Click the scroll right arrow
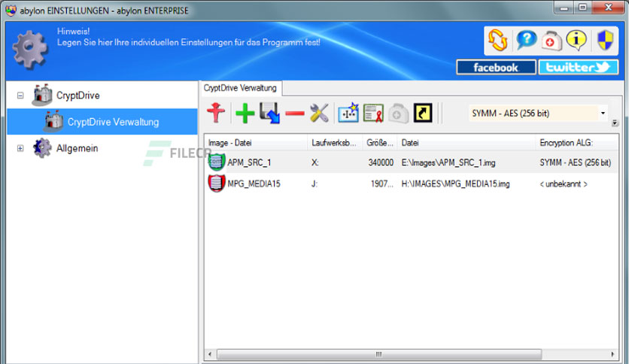 point(612,354)
